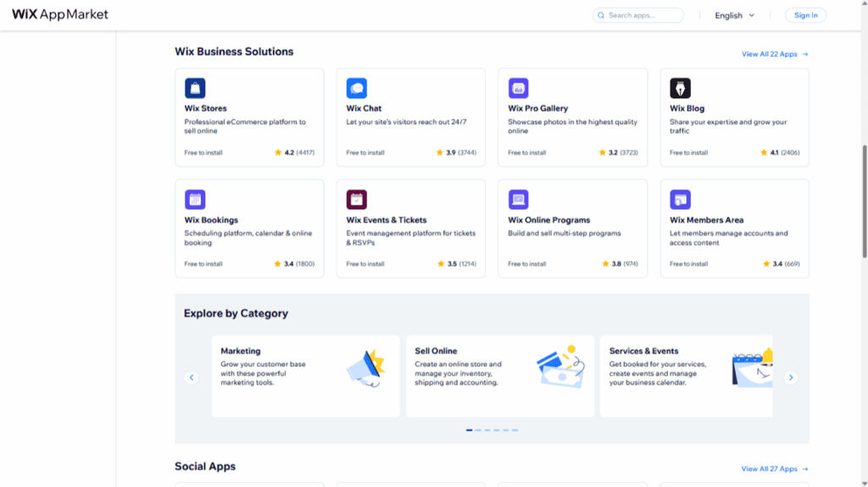
Task: Show previous categories with left arrow
Action: click(x=192, y=378)
